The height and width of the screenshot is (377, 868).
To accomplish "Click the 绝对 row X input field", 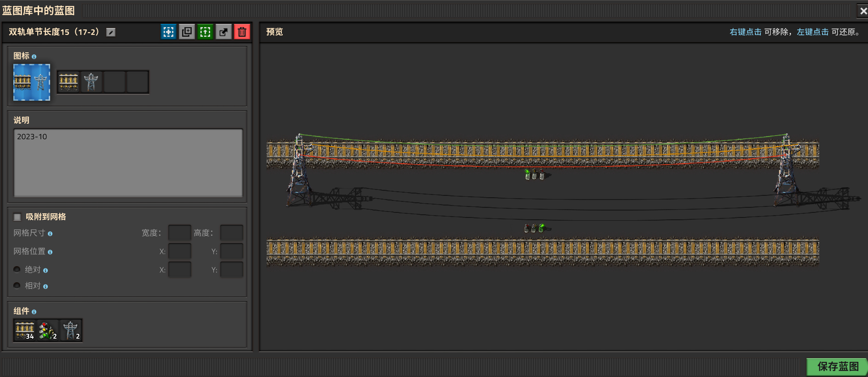I will click(x=180, y=270).
